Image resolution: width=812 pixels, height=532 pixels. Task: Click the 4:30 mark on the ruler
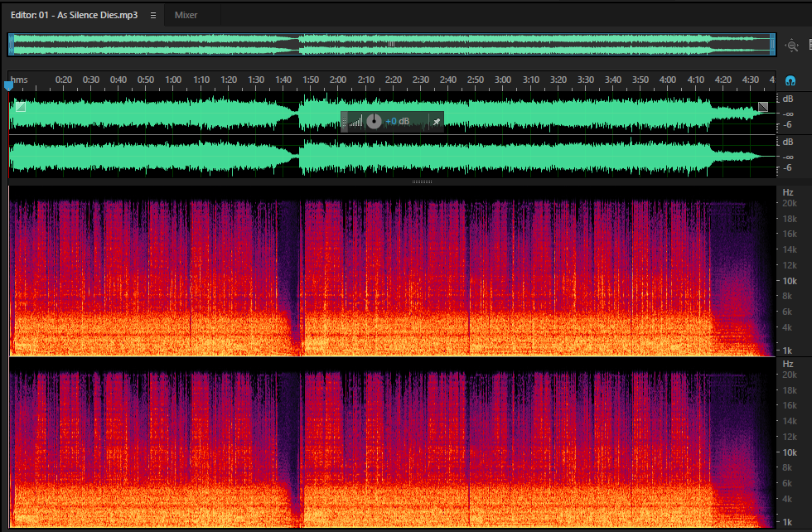[x=751, y=80]
